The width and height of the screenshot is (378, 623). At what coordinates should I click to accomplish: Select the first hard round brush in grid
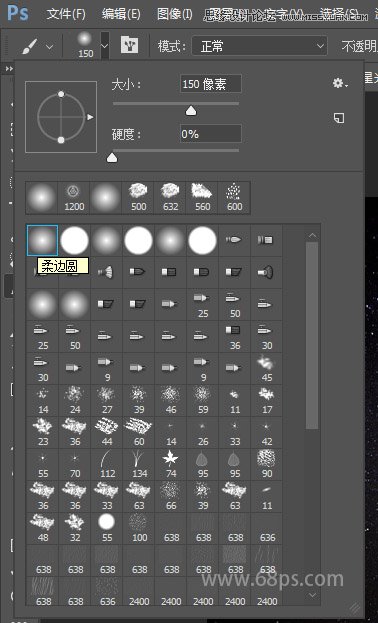[74, 240]
